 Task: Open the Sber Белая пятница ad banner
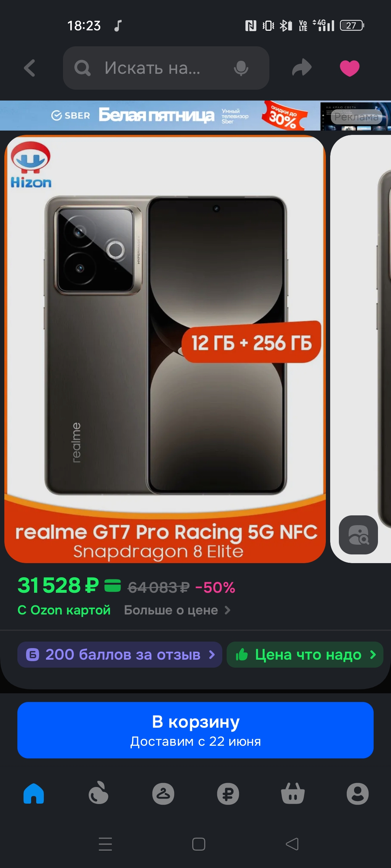coord(195,115)
